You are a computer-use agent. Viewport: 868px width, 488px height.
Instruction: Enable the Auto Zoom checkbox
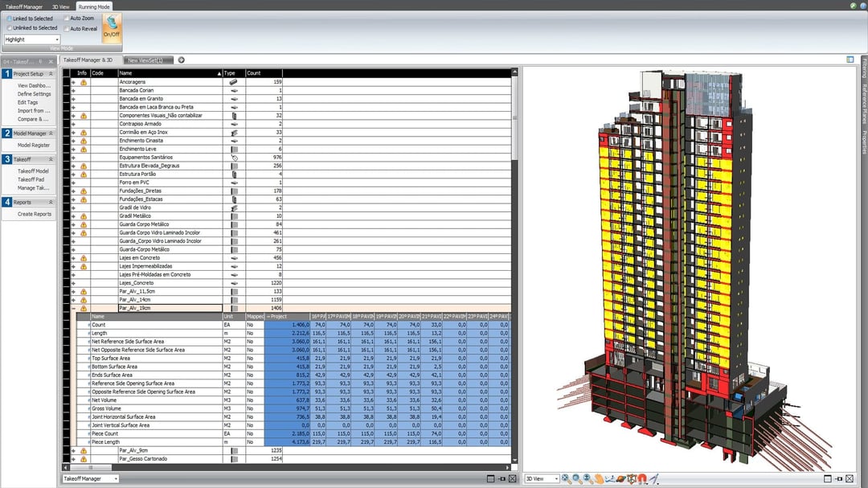[x=67, y=18]
